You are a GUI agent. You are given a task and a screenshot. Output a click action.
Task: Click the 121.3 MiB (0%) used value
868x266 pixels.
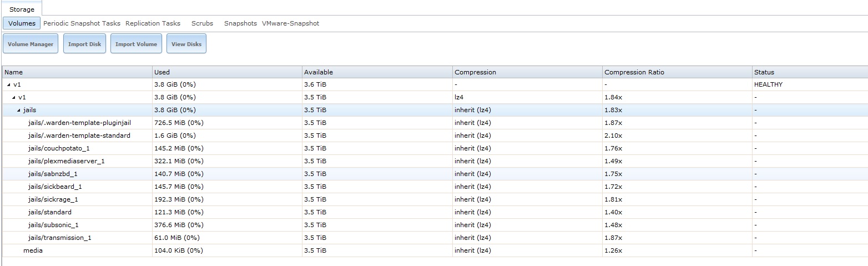179,212
